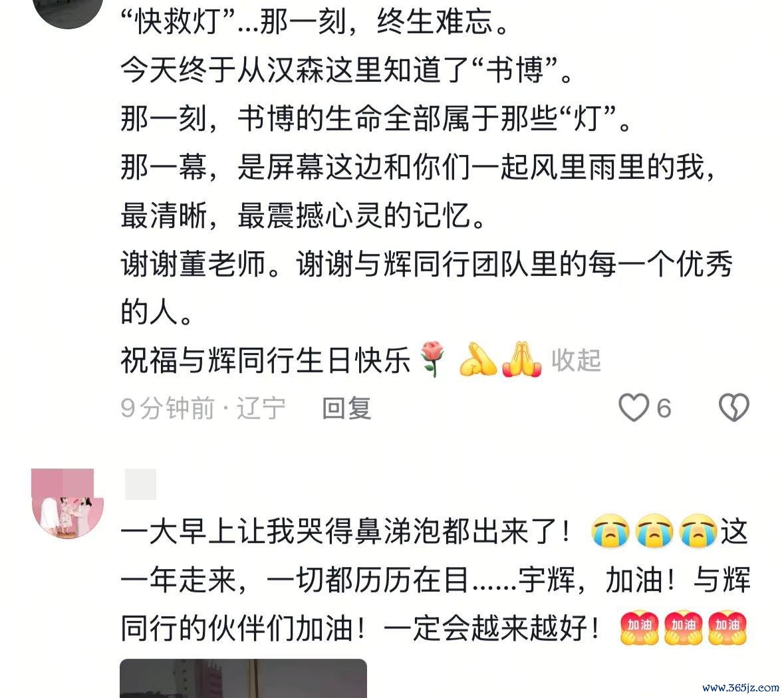Open the attached image below second comment
Image resolution: width=784 pixels, height=698 pixels.
(243, 679)
